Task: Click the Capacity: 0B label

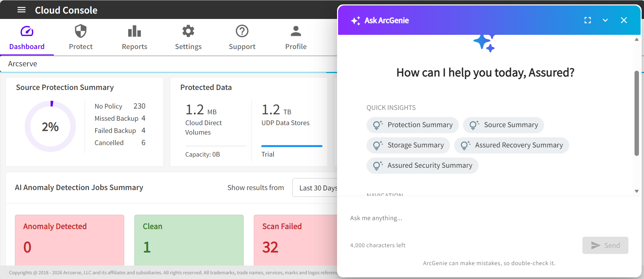Action: (x=202, y=154)
